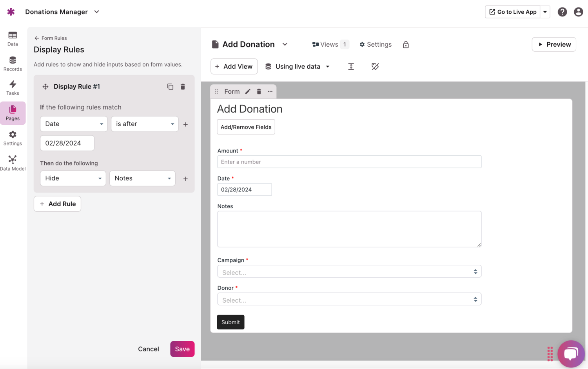Expand the Hide action dropdown
Screen dimensions: 588x369
(x=73, y=178)
